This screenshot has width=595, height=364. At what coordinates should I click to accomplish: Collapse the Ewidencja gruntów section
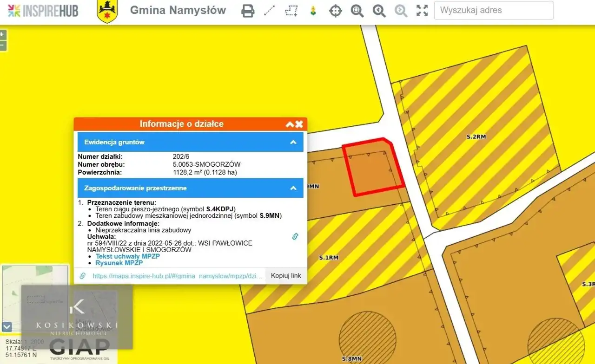[293, 142]
